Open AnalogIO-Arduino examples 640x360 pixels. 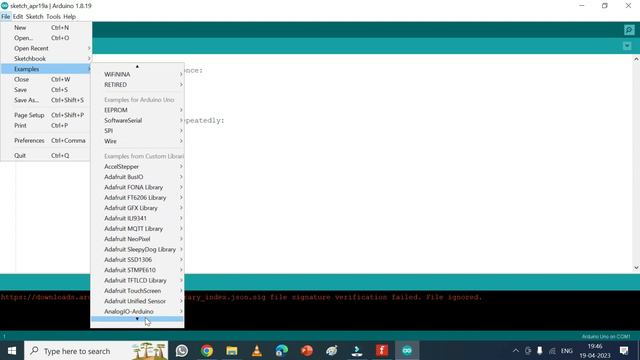[x=138, y=311]
